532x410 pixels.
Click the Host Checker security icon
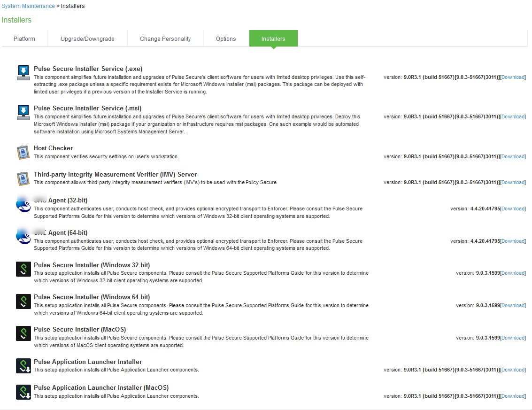(x=23, y=151)
